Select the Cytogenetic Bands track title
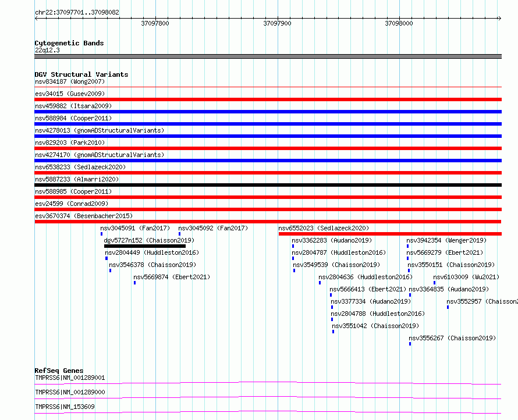The width and height of the screenshot is (518, 420). pyautogui.click(x=69, y=43)
